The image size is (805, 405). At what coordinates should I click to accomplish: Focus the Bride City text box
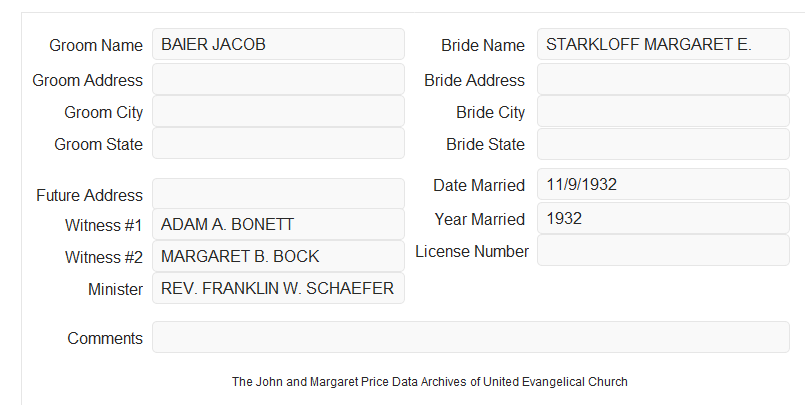coord(663,111)
